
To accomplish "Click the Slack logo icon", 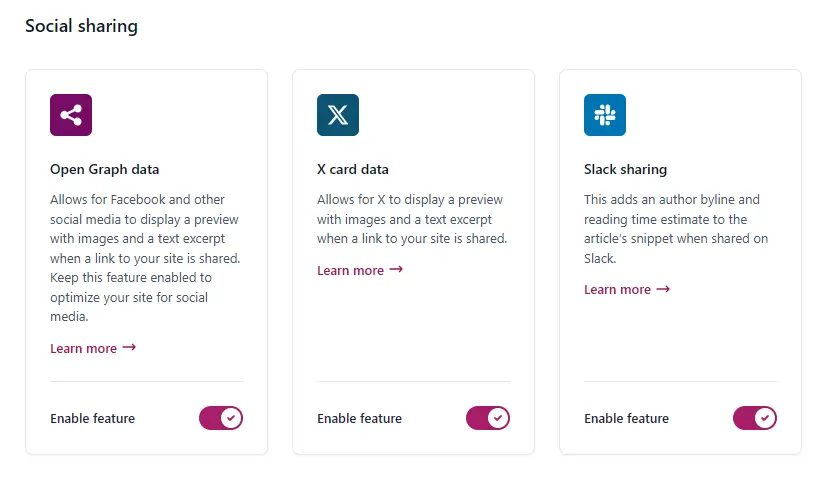I will pos(605,115).
